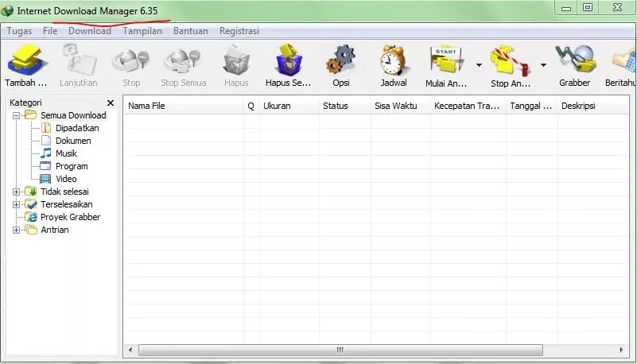The height and width of the screenshot is (364, 637).
Task: Open the Jadwal scheduler clock icon
Action: tap(393, 60)
